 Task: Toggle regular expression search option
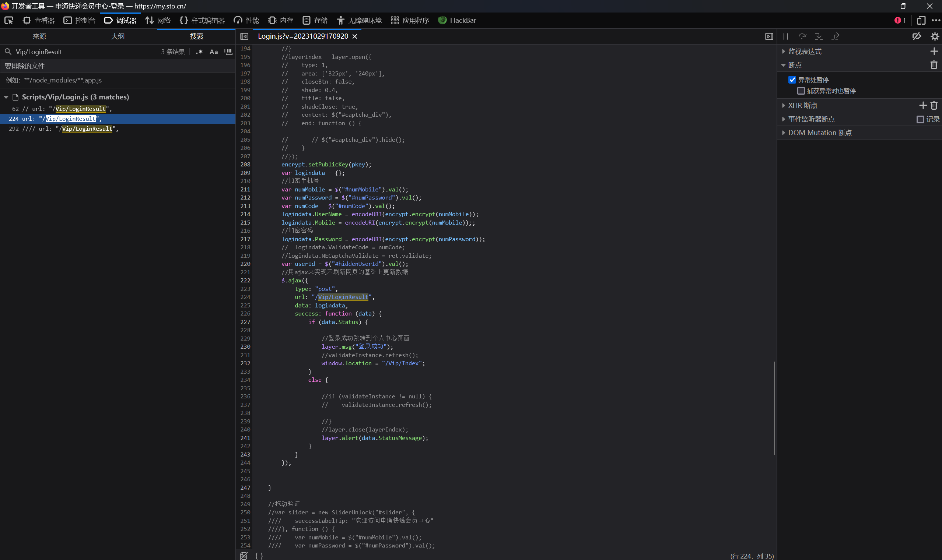pos(199,52)
